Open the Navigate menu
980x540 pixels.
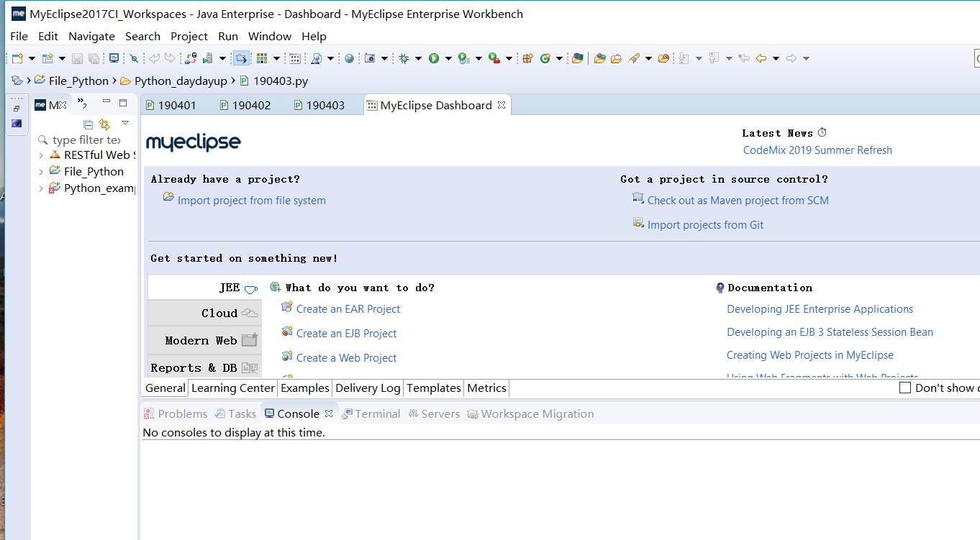pos(91,36)
